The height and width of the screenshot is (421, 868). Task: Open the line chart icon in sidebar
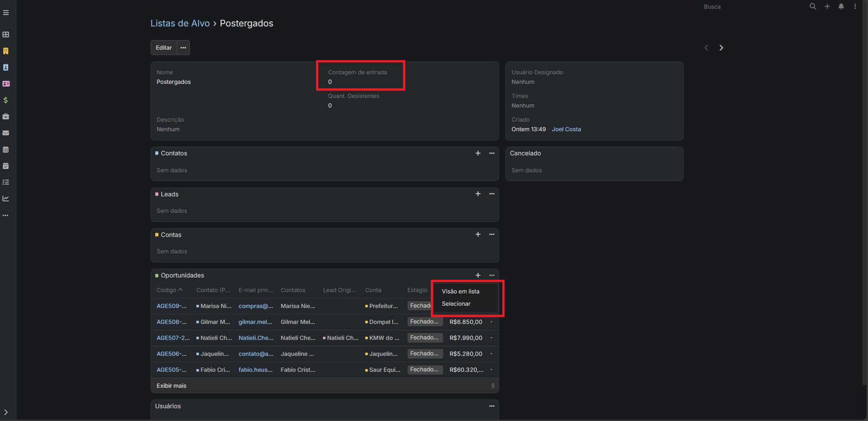pyautogui.click(x=6, y=199)
